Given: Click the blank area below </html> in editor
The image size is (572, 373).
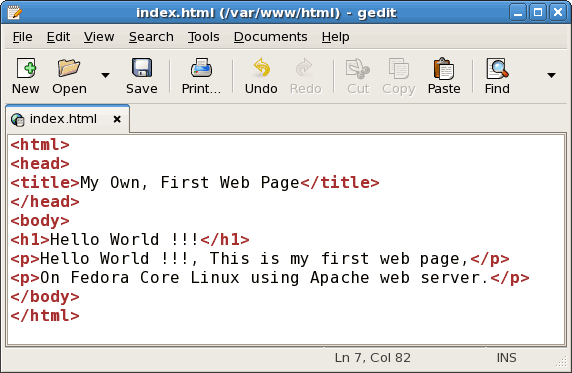Looking at the screenshot, I should click(x=285, y=334).
